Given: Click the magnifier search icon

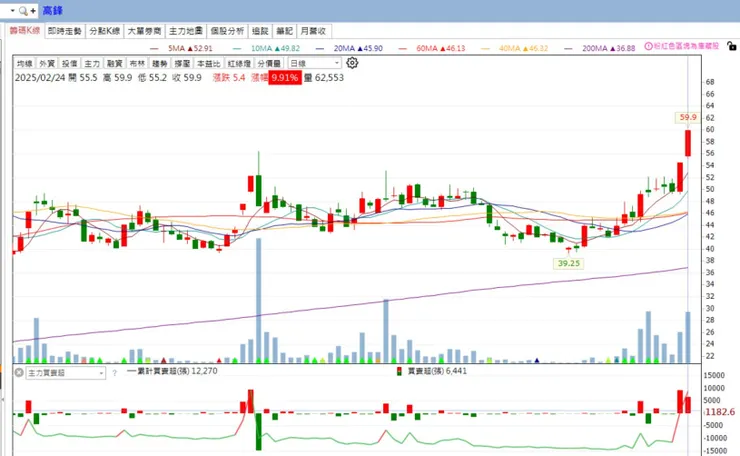Looking at the screenshot, I should [23, 10].
